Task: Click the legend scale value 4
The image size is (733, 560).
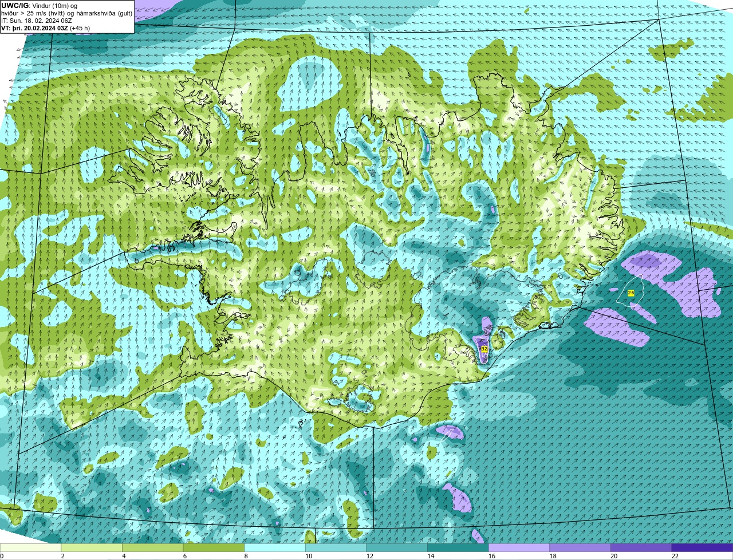Action: (x=124, y=556)
